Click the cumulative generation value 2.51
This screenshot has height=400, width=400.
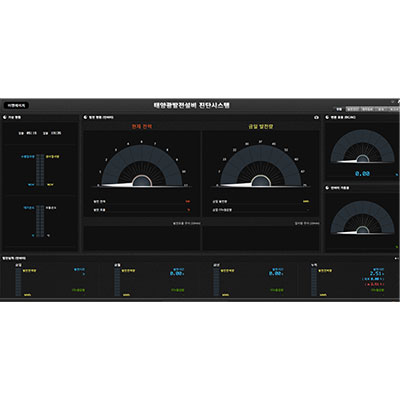tap(377, 274)
